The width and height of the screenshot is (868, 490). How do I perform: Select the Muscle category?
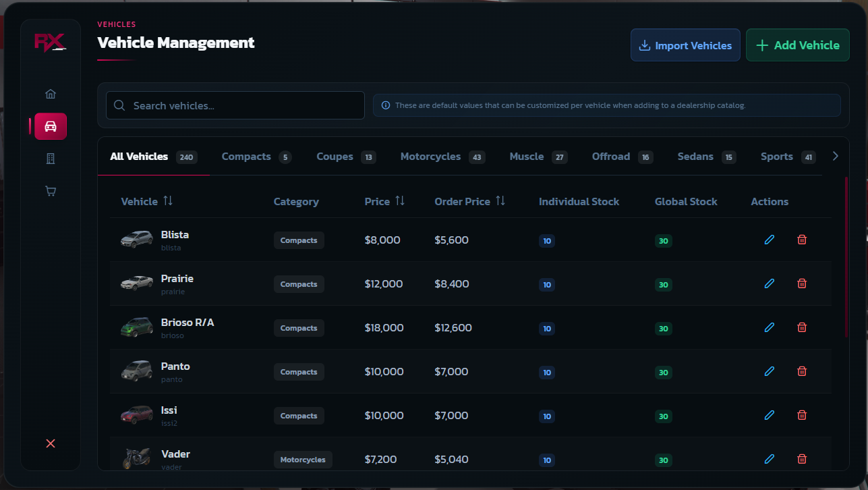526,156
